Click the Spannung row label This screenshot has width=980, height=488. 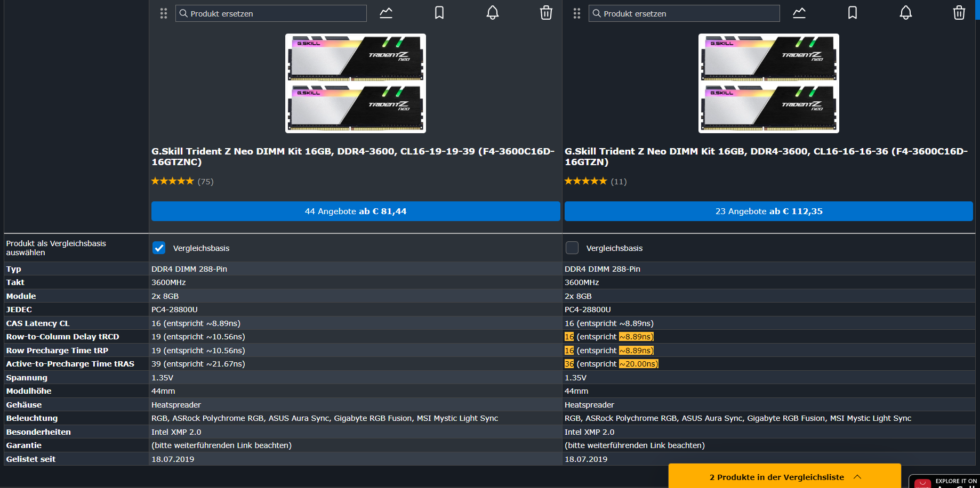(27, 378)
